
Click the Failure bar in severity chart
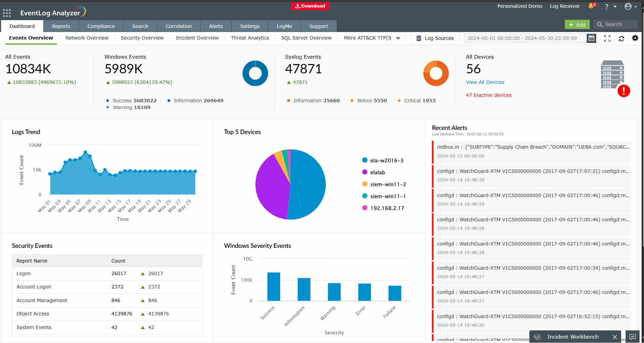pos(395,293)
